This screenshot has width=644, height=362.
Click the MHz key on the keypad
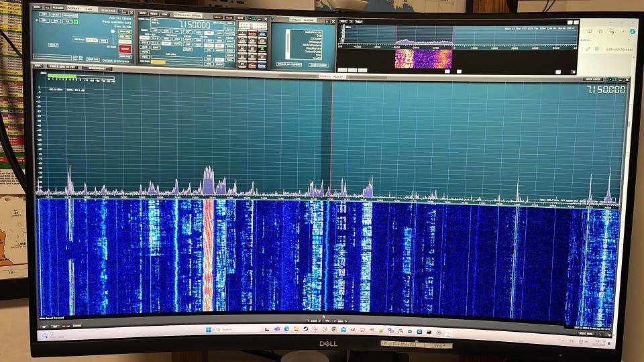pos(262,34)
